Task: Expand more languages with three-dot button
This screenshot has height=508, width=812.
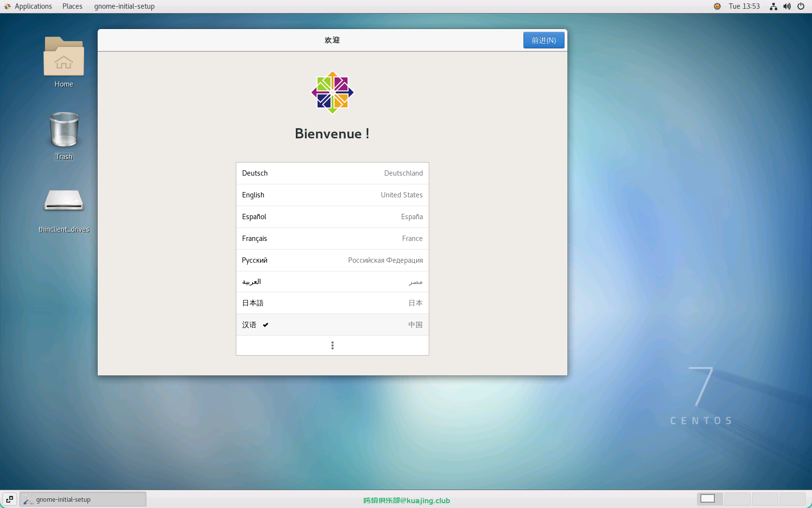Action: coord(333,345)
